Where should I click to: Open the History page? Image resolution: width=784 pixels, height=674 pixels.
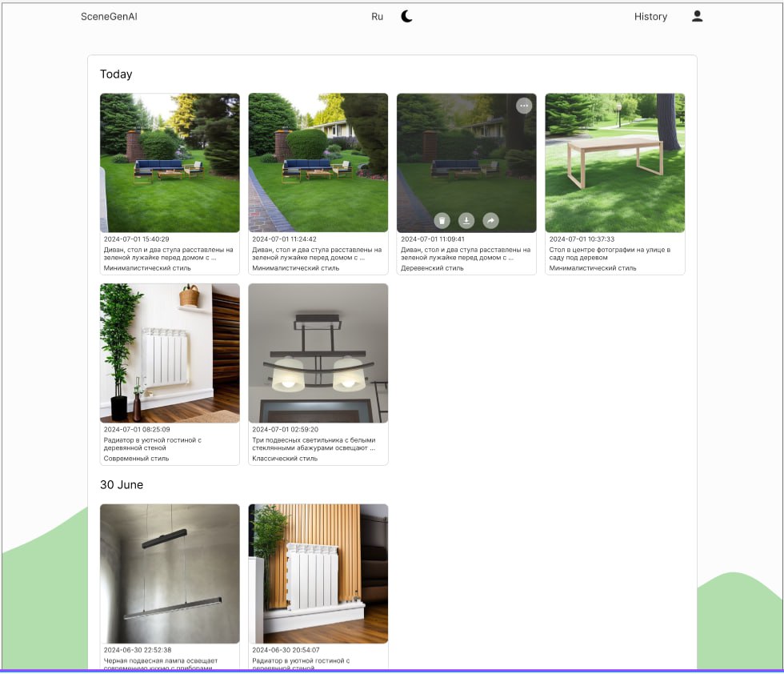[x=650, y=17]
